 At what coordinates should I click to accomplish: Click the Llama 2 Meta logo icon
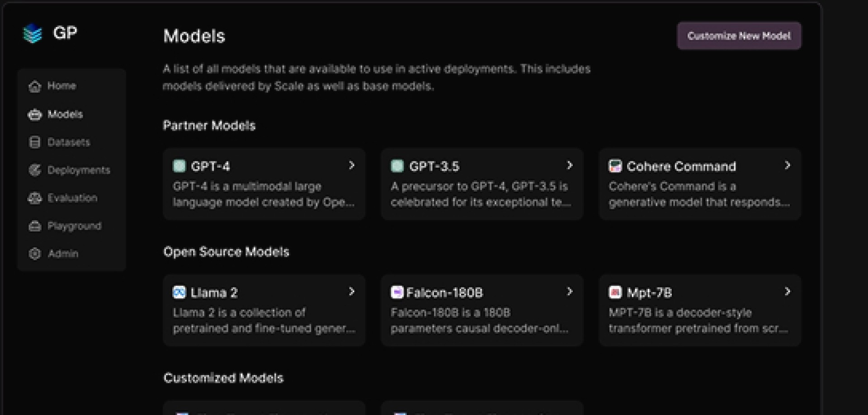pos(179,292)
